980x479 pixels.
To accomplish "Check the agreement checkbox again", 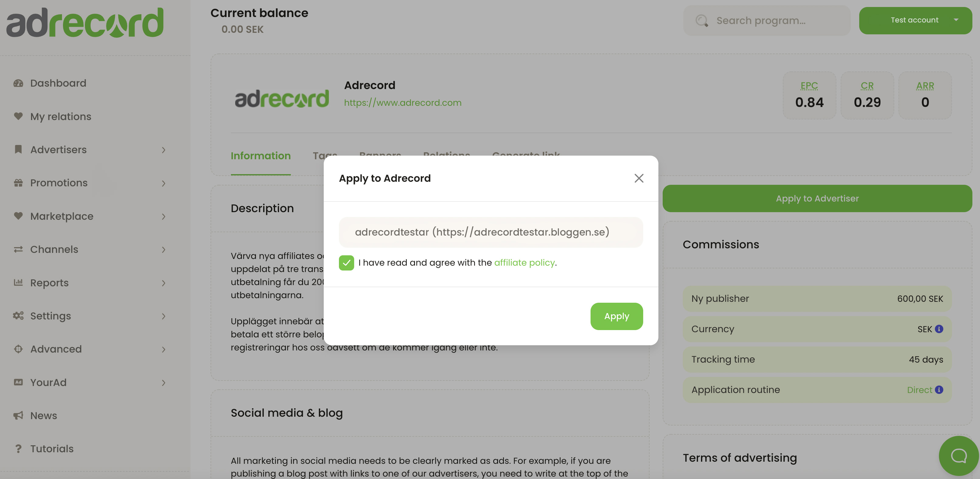I will (347, 262).
